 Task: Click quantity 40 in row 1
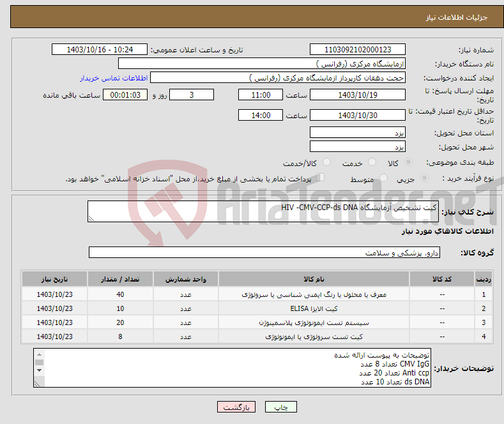(120, 294)
